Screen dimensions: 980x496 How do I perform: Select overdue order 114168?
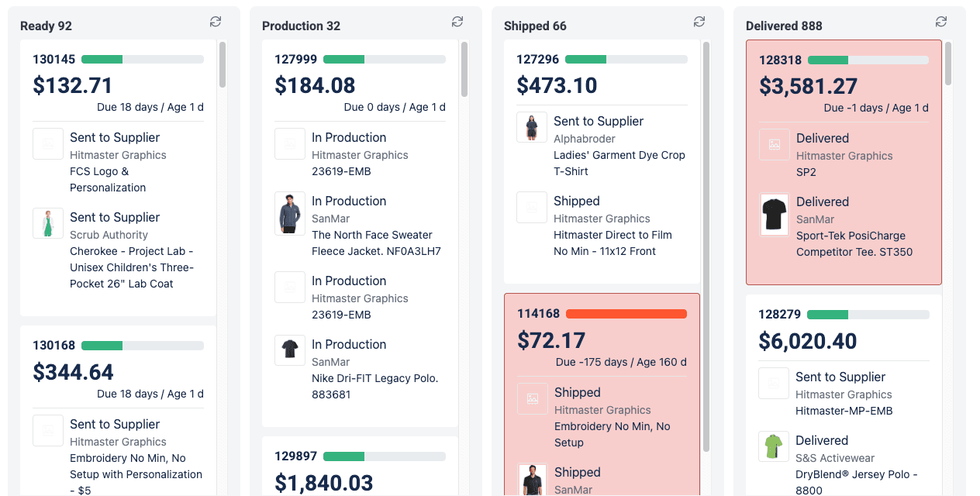coord(539,314)
